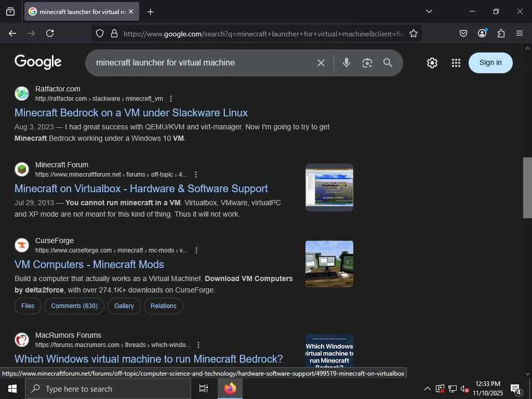The height and width of the screenshot is (399, 532).
Task: Click the Ratfactor.com site favicon
Action: pyautogui.click(x=22, y=94)
